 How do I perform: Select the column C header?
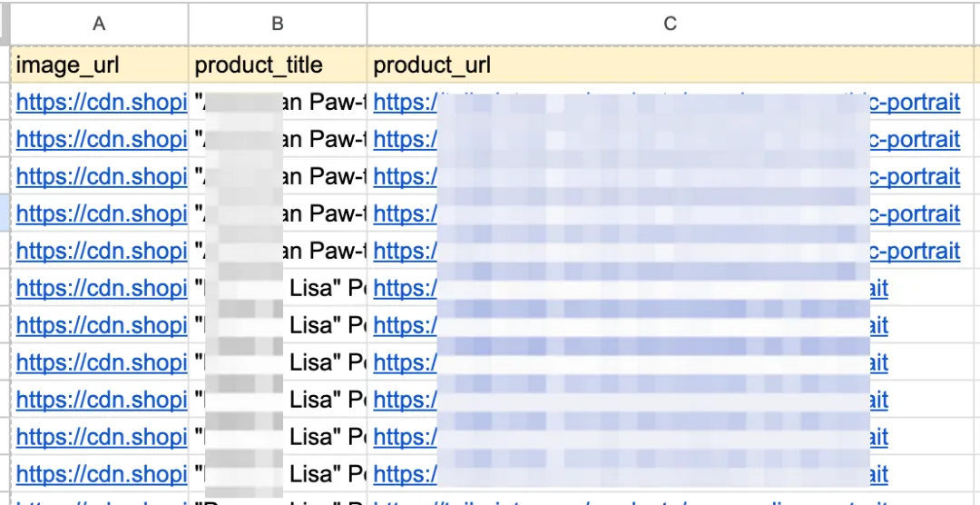pos(671,24)
